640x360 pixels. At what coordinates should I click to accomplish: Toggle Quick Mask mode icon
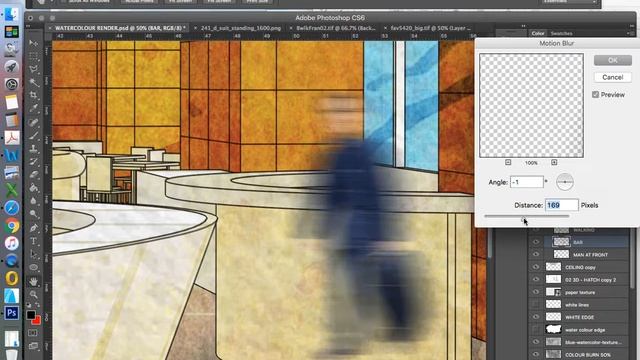point(33,333)
